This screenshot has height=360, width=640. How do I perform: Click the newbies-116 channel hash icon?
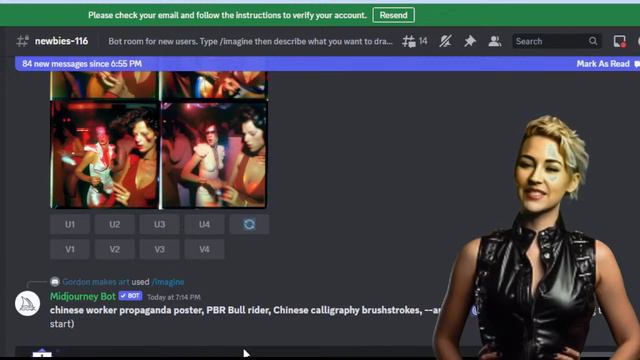pyautogui.click(x=23, y=41)
